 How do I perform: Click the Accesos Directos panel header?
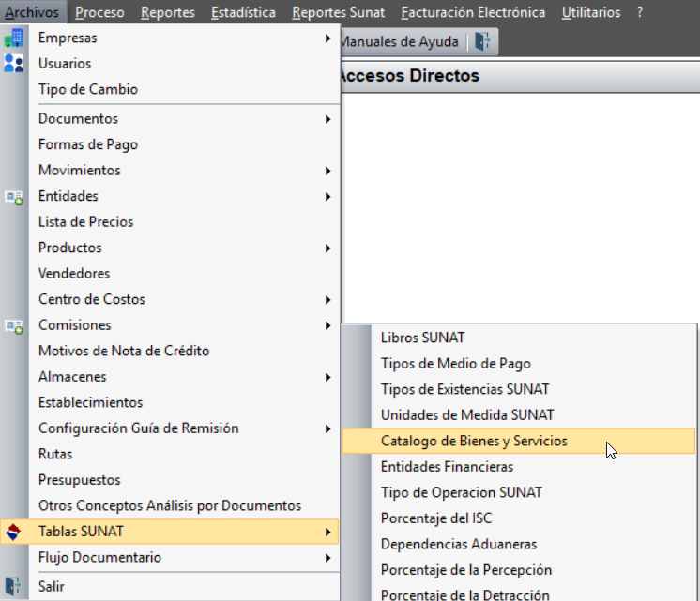point(520,76)
